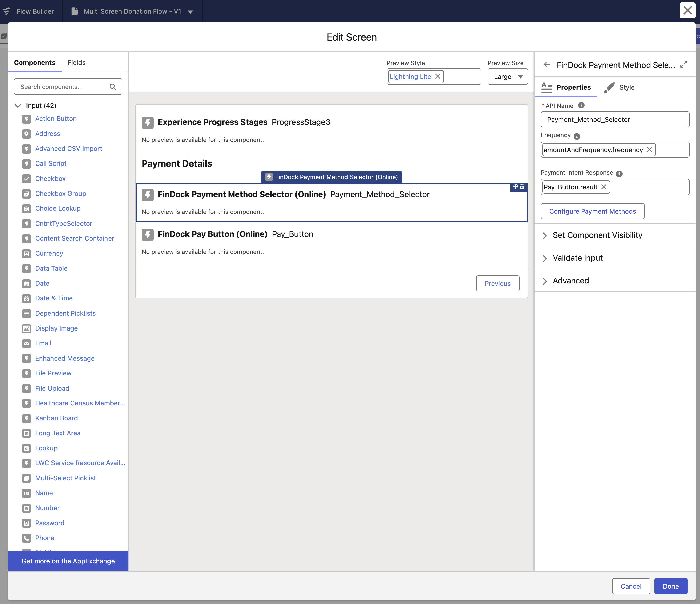Image resolution: width=700 pixels, height=604 pixels.
Task: Add the Enhanced Message component
Action: [x=65, y=359]
